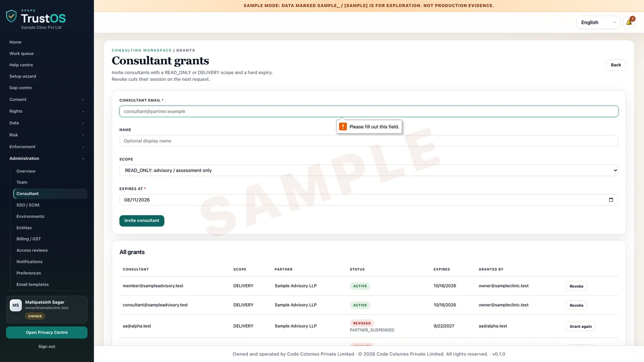Click Sign out
The image size is (644, 362).
(x=47, y=347)
